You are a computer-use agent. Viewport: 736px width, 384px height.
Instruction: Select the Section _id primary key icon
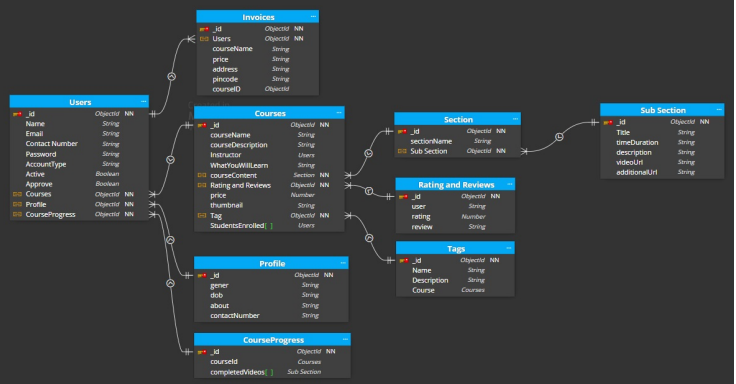click(x=402, y=131)
